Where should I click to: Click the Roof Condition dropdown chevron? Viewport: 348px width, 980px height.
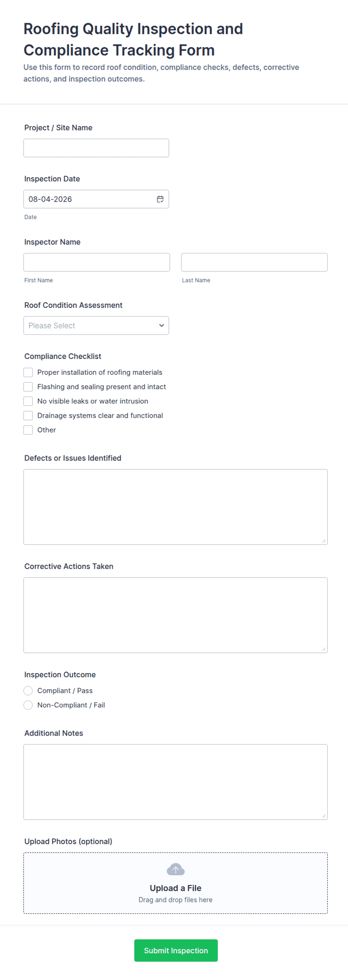(x=161, y=326)
